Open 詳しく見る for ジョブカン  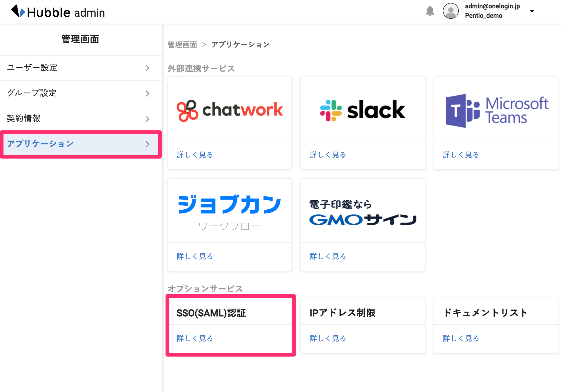195,256
